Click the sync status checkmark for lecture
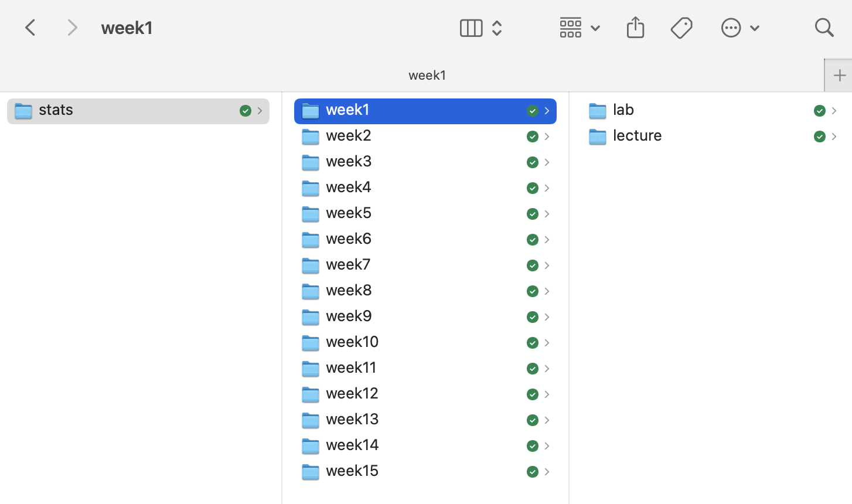 click(x=819, y=137)
